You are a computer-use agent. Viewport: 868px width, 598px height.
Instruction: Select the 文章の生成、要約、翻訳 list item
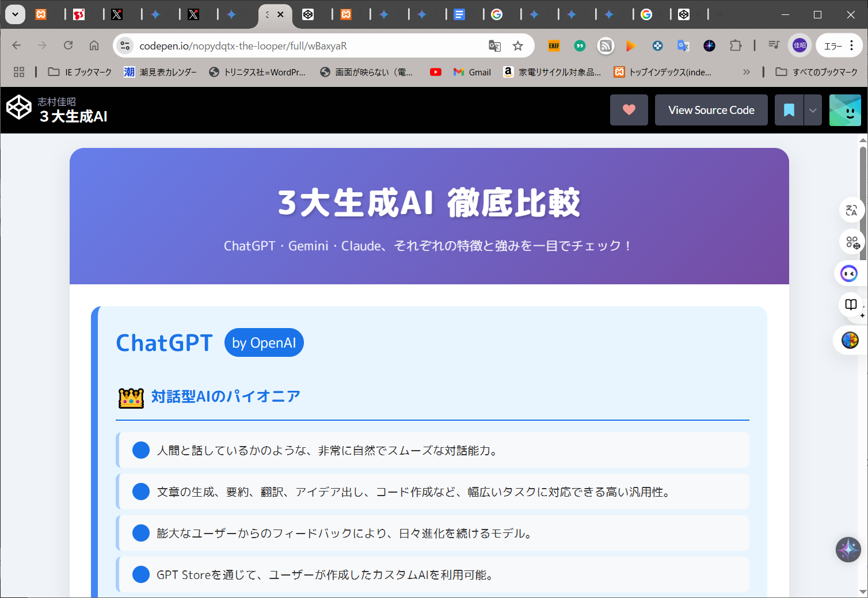pyautogui.click(x=433, y=492)
